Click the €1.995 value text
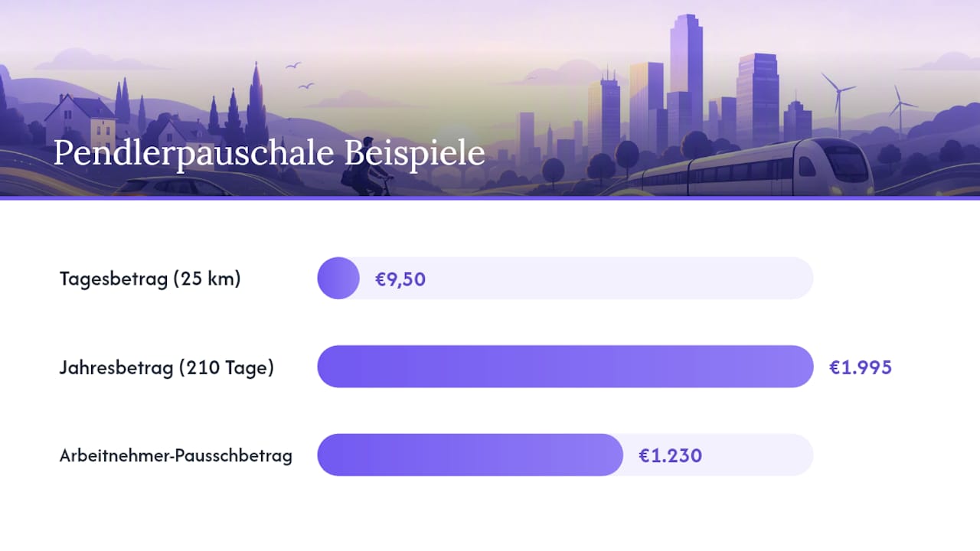 coord(861,367)
